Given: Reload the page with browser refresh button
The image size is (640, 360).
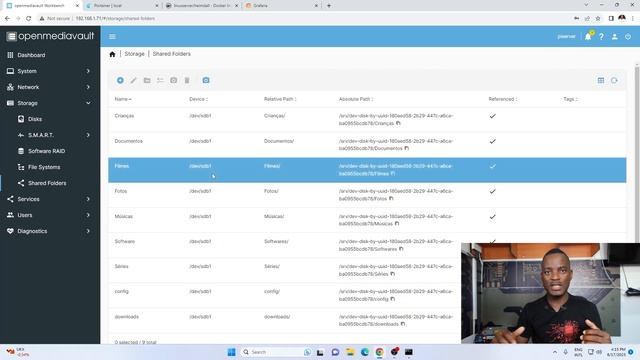Looking at the screenshot, I should click(29, 18).
